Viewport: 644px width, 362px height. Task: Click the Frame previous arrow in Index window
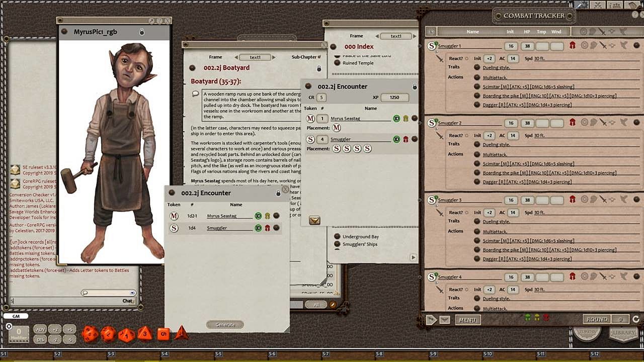[377, 36]
